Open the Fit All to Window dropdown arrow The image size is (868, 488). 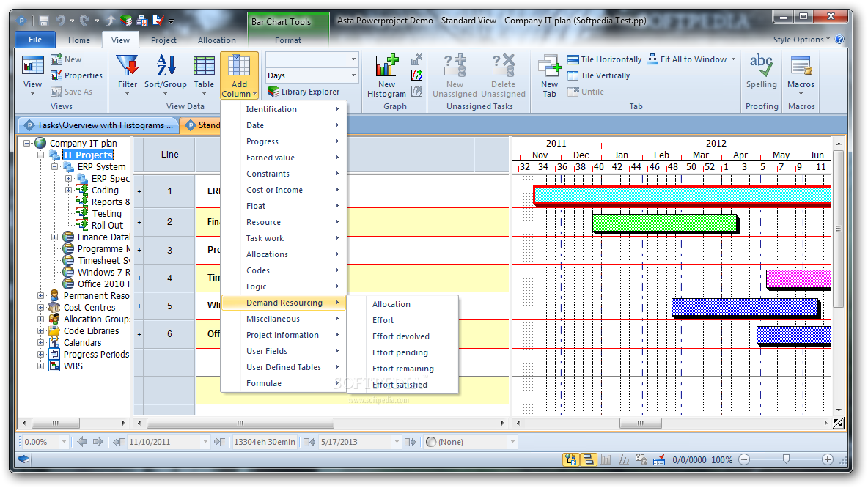point(734,59)
